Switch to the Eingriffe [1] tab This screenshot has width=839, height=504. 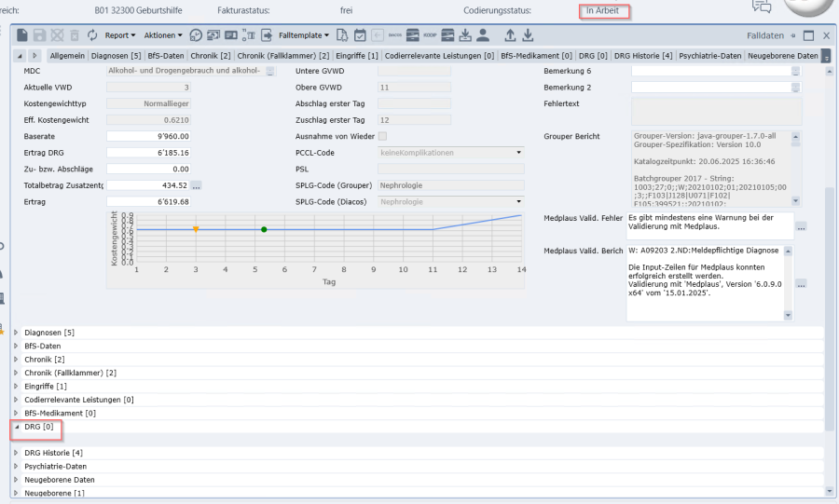357,56
